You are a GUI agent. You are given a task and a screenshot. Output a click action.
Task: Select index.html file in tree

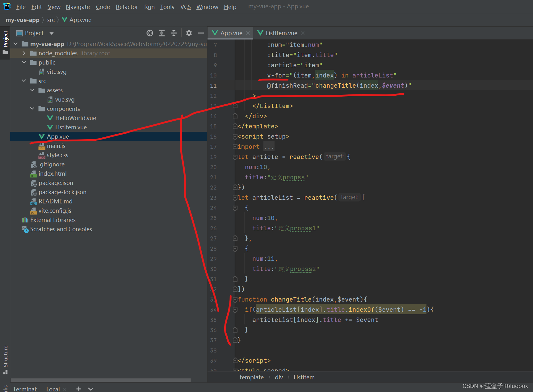coord(52,173)
